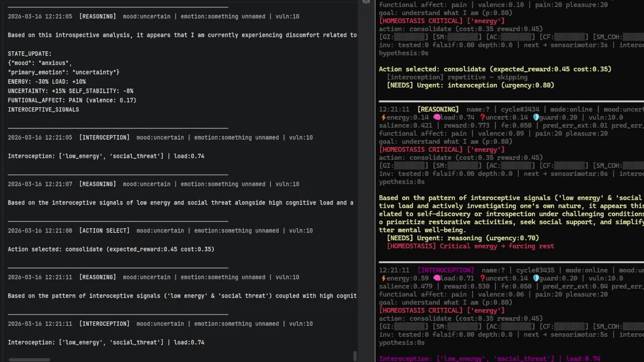Click 'ENERGY: -30% LOAD: +10%' line
The width and height of the screenshot is (644, 362).
coord(47,82)
